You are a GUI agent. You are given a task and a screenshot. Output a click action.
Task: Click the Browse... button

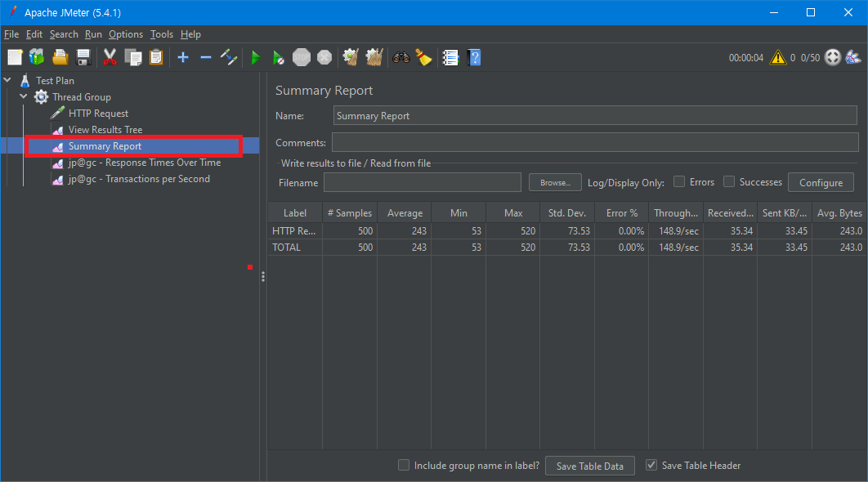pos(555,183)
